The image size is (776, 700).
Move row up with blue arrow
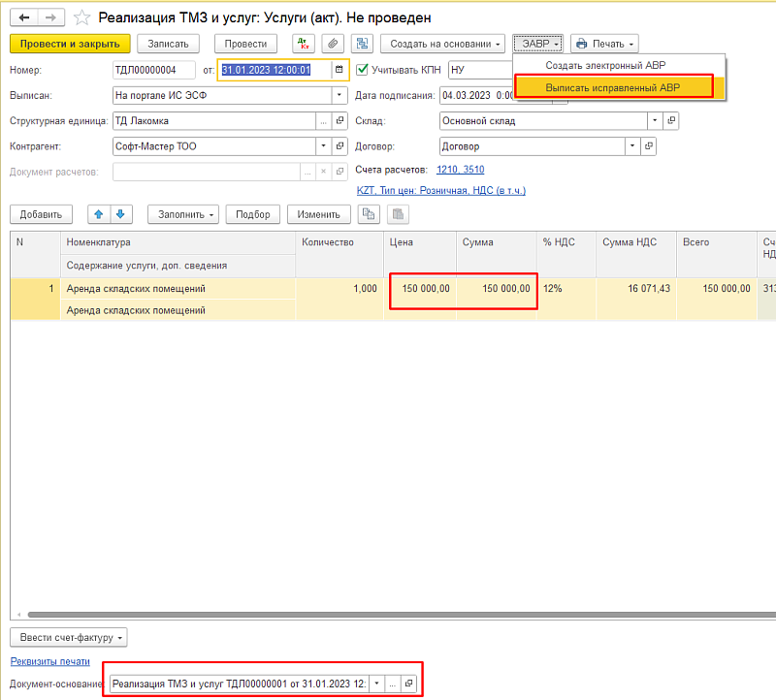[x=98, y=214]
